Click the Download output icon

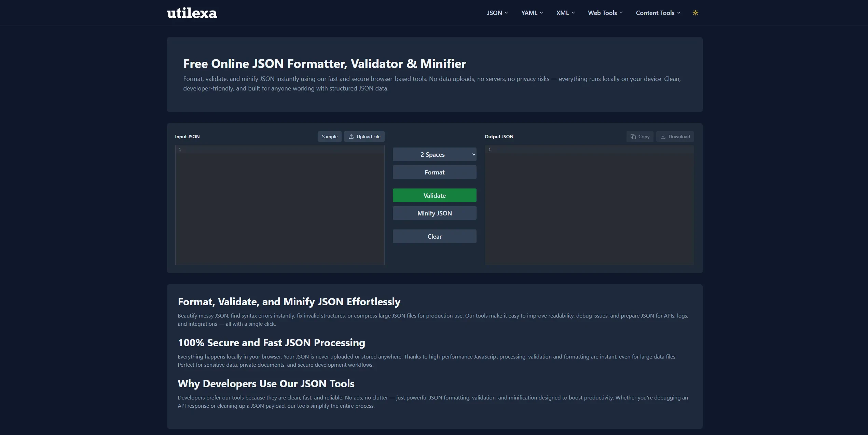(x=663, y=137)
